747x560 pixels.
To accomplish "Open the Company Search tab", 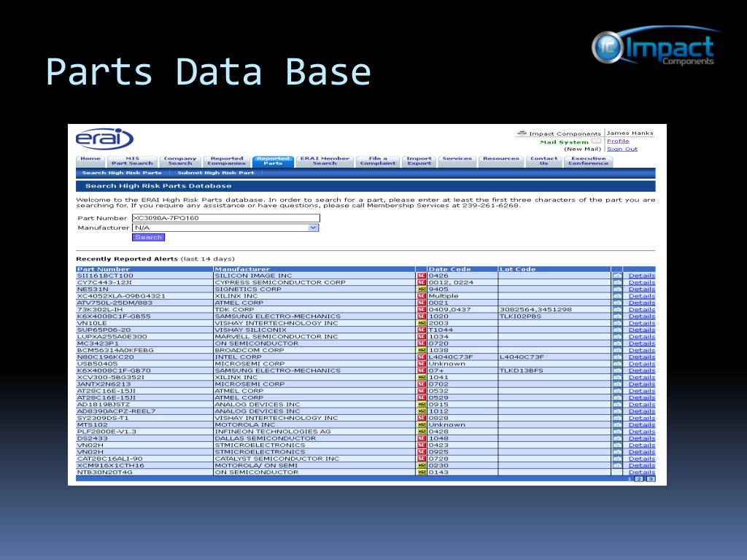I will pos(180,161).
